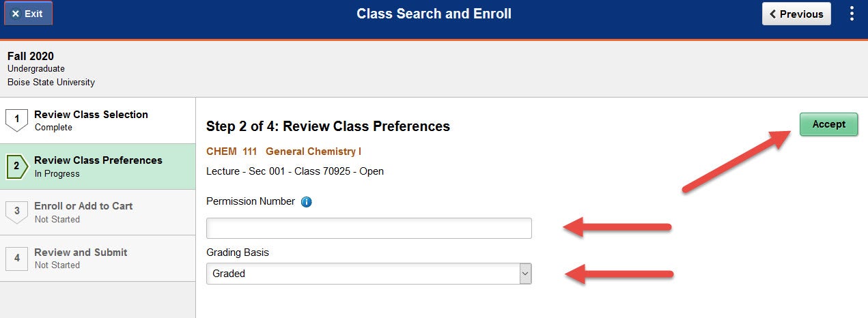Click the Class Search and Enroll header
The width and height of the screenshot is (868, 318).
coord(434,14)
